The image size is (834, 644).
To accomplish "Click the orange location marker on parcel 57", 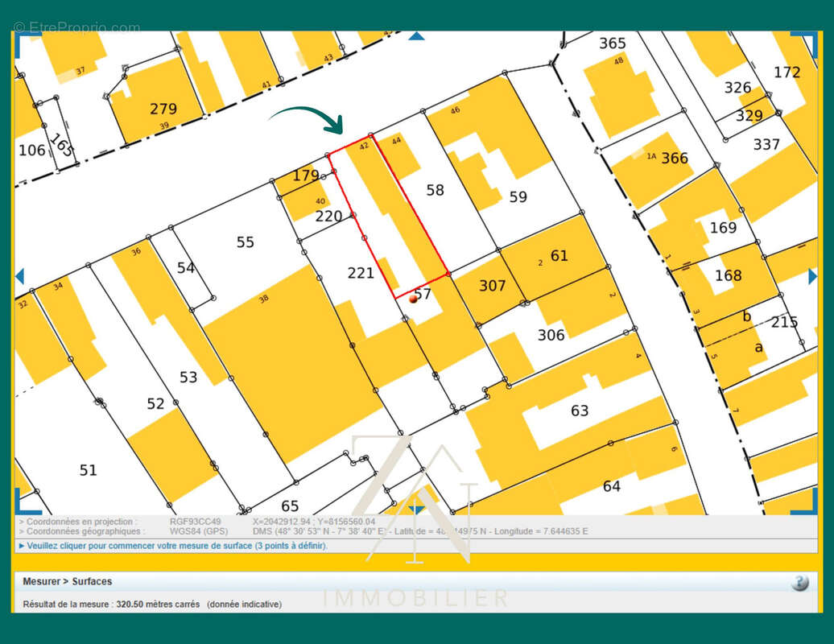I will [x=413, y=299].
